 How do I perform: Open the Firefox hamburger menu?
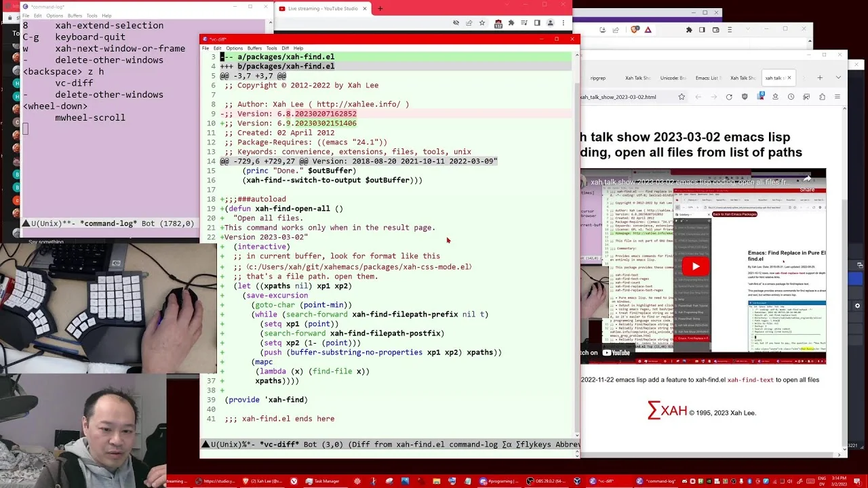coord(837,97)
